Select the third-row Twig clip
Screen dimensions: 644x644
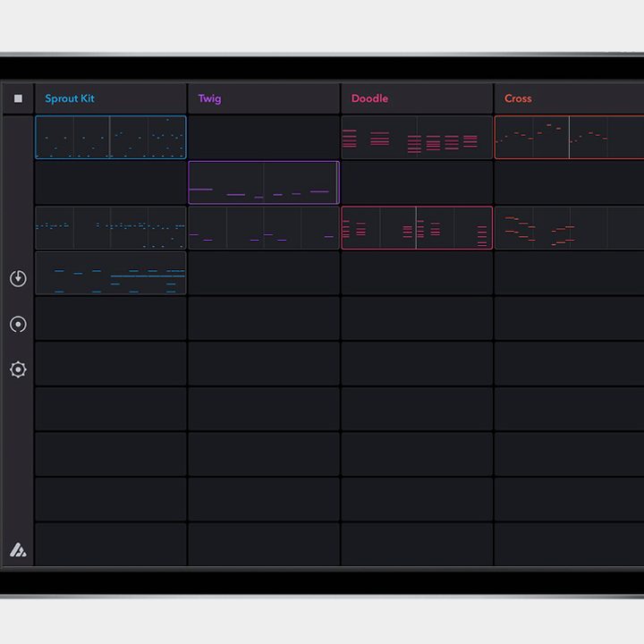point(264,227)
